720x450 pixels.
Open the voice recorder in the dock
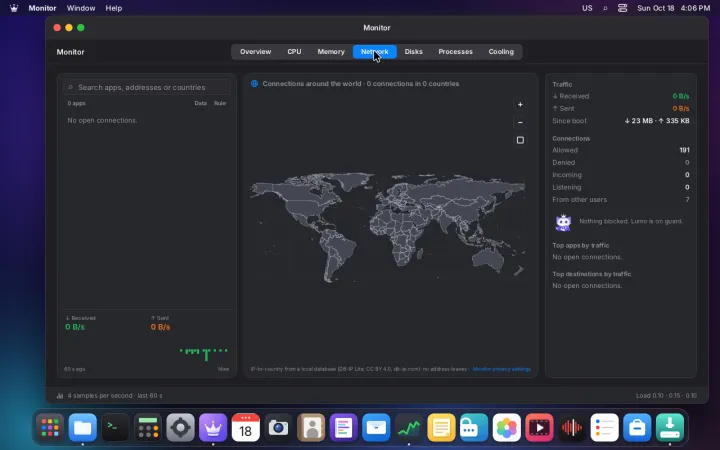click(572, 428)
